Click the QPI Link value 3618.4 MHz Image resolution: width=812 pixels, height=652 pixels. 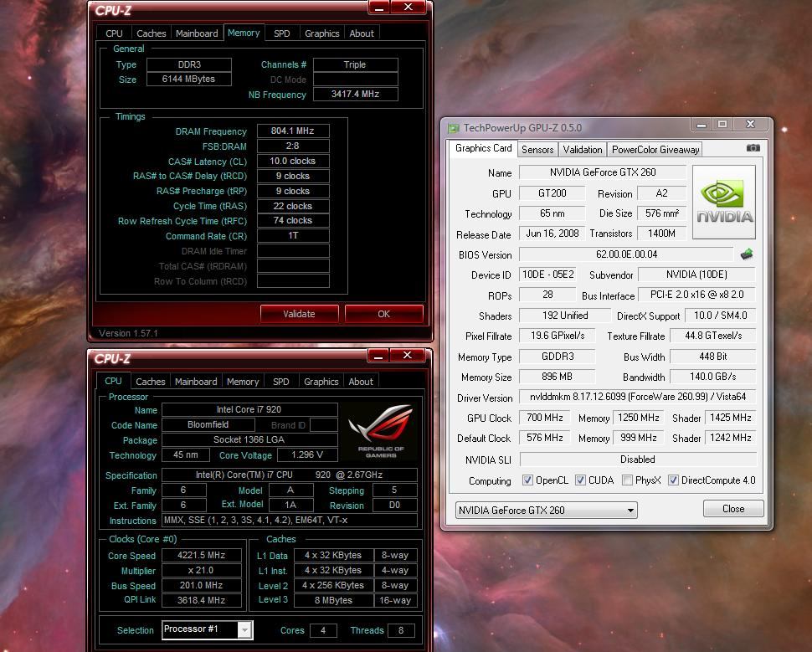(202, 600)
